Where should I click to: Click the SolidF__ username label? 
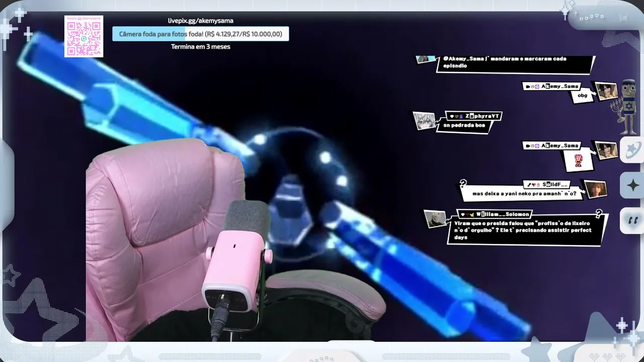pos(555,185)
